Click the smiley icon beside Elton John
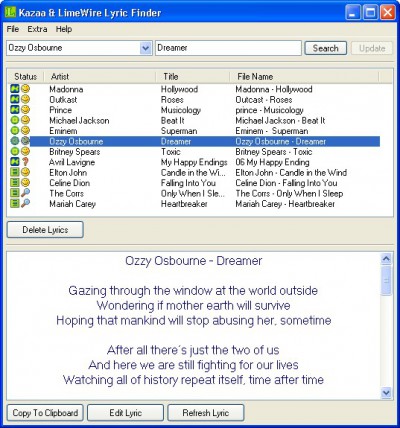This screenshot has width=400, height=428. (x=25, y=172)
